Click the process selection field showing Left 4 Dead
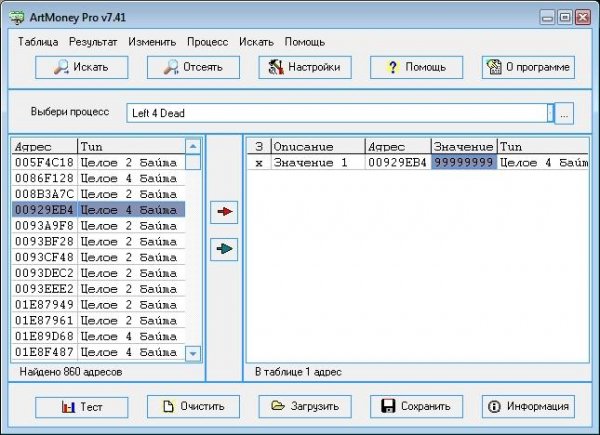Image resolution: width=600 pixels, height=435 pixels. [x=337, y=113]
